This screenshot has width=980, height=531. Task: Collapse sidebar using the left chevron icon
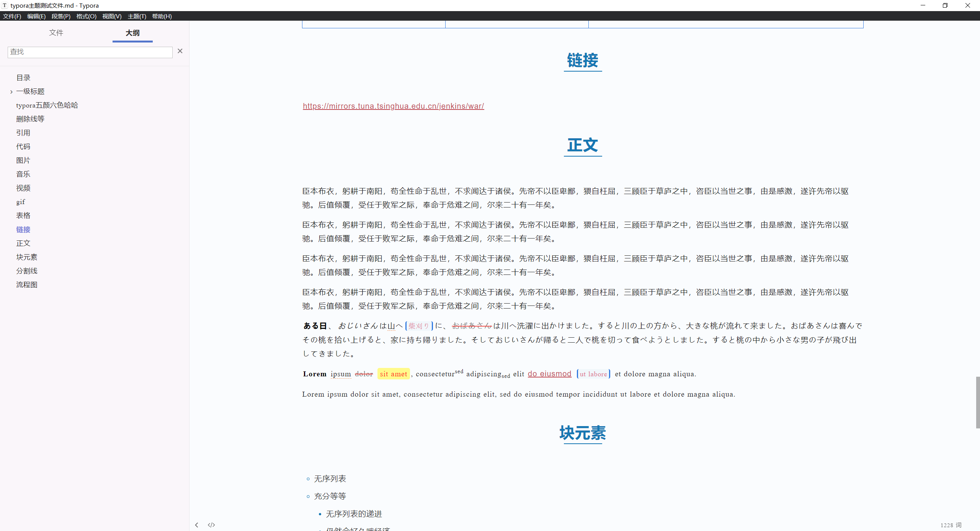pyautogui.click(x=197, y=525)
